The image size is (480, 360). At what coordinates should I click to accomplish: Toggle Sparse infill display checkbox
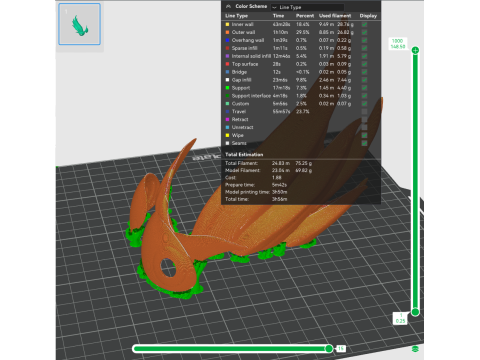[x=364, y=48]
